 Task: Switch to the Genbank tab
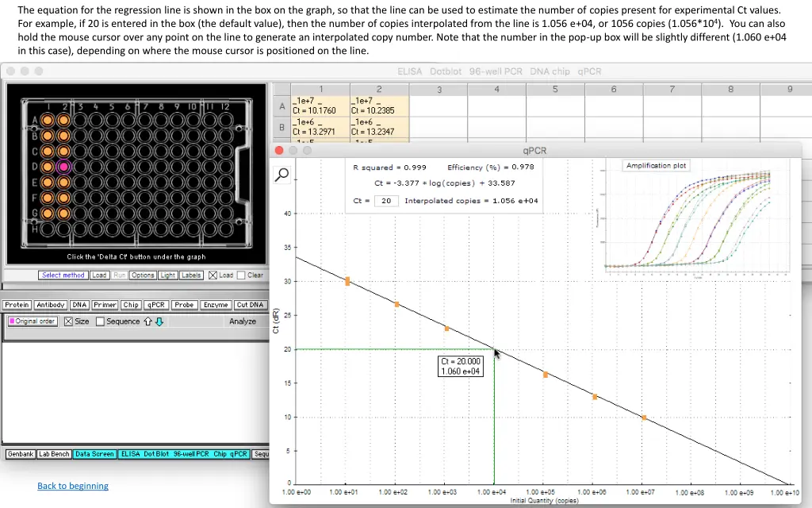pos(20,454)
